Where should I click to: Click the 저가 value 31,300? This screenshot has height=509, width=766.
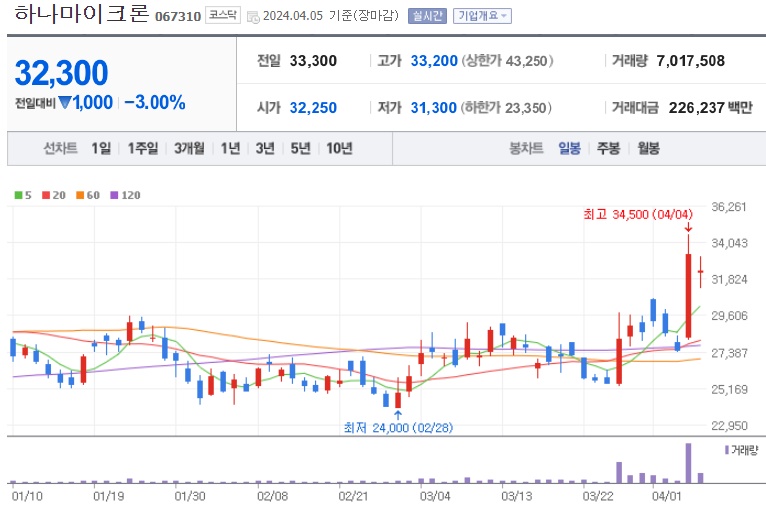[434, 107]
